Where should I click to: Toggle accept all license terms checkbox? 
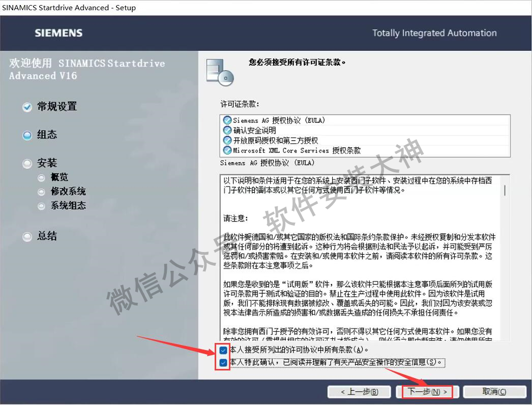[x=223, y=350]
